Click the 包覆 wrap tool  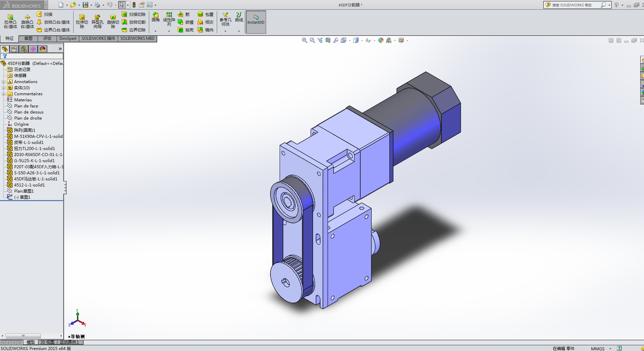tap(206, 14)
